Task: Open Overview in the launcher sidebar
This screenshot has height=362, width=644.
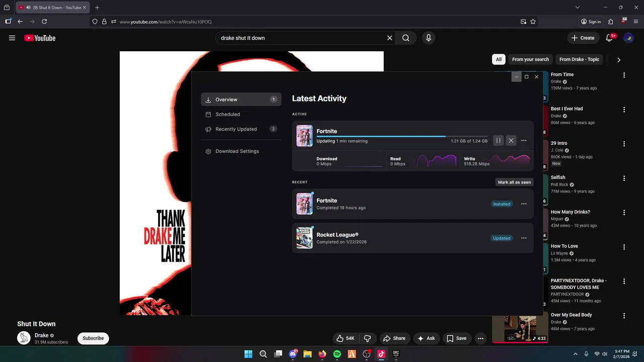Action: click(x=241, y=100)
